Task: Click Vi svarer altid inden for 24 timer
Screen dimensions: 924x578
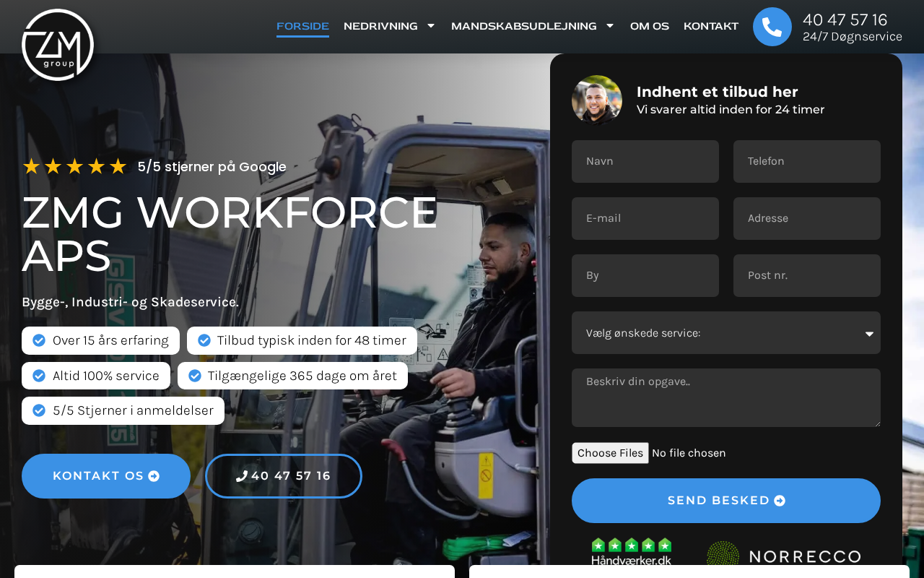Action: pyautogui.click(x=731, y=110)
